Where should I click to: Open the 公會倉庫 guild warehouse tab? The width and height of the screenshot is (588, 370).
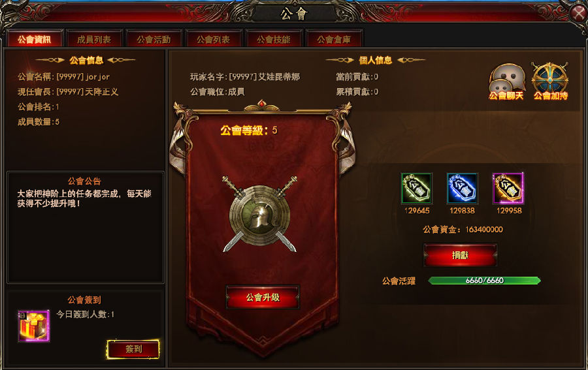(333, 39)
